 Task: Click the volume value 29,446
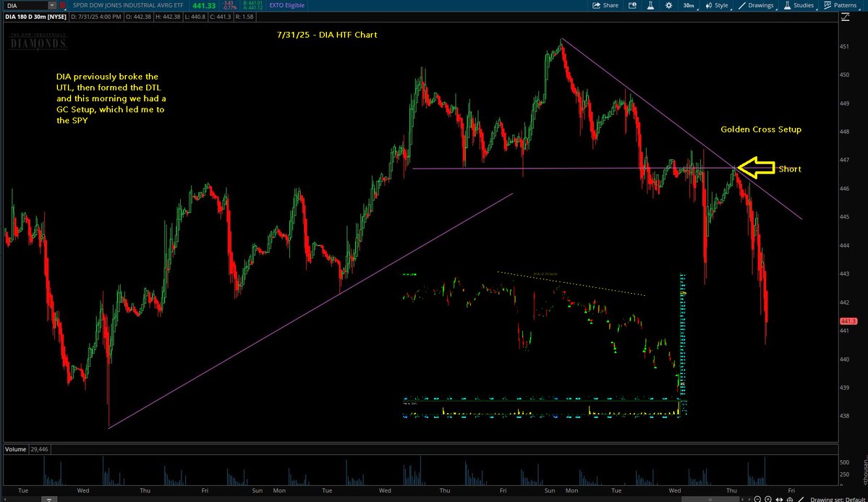coord(40,449)
